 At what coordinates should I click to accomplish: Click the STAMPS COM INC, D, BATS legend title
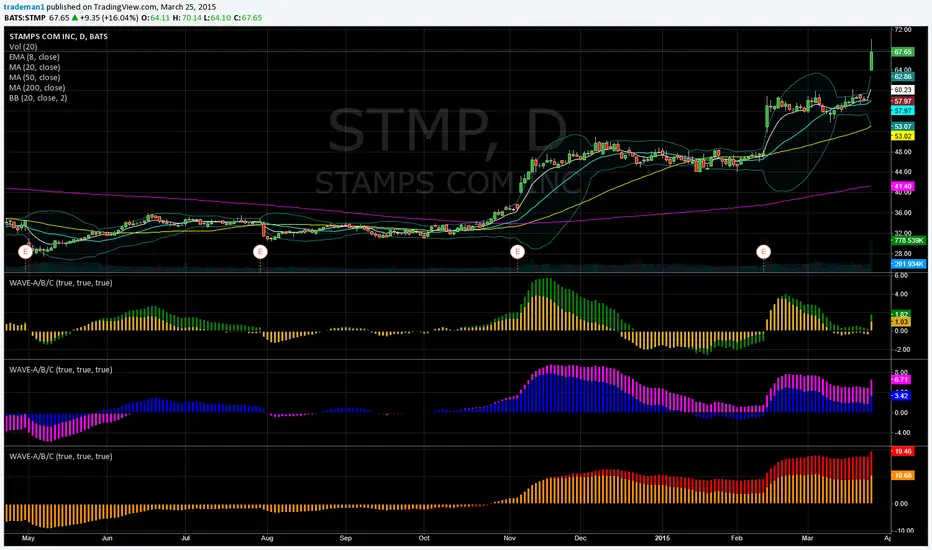tap(58, 36)
